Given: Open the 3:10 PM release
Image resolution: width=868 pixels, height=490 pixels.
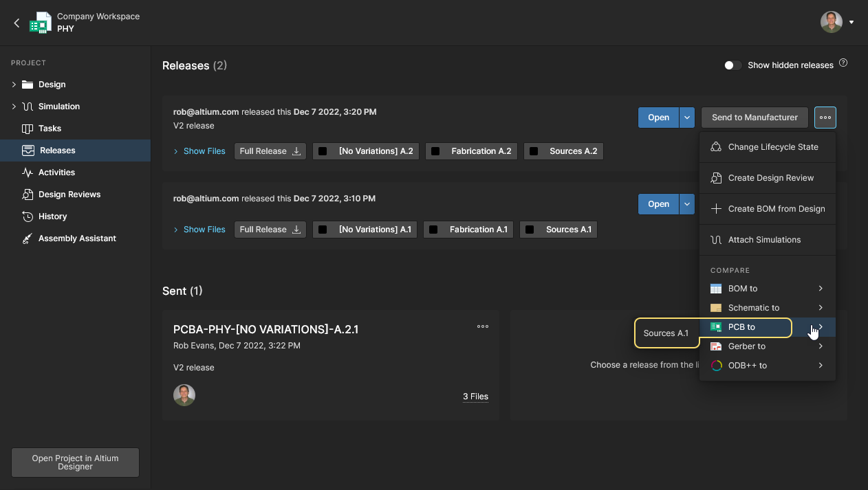Looking at the screenshot, I should 658,204.
